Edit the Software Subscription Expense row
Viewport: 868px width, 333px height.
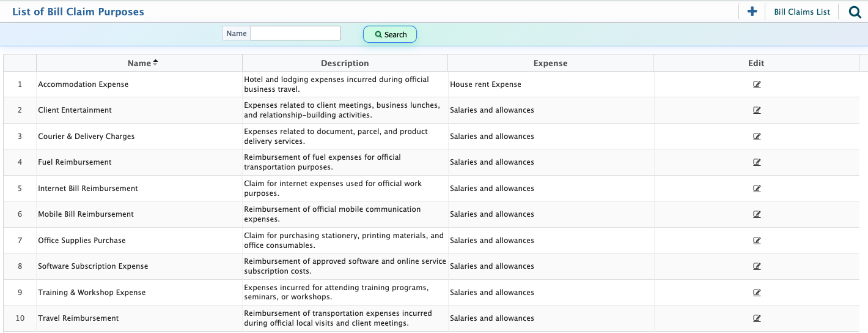757,266
